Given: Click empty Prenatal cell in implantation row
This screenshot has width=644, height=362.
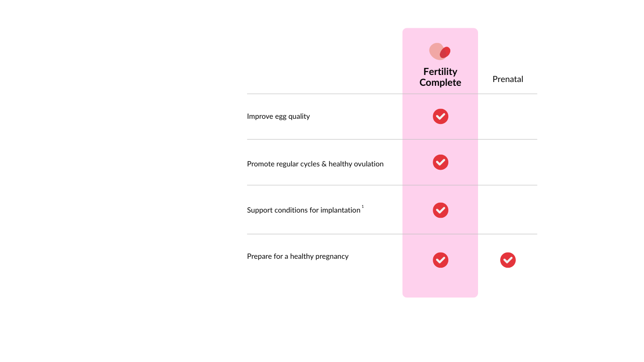Looking at the screenshot, I should (508, 210).
